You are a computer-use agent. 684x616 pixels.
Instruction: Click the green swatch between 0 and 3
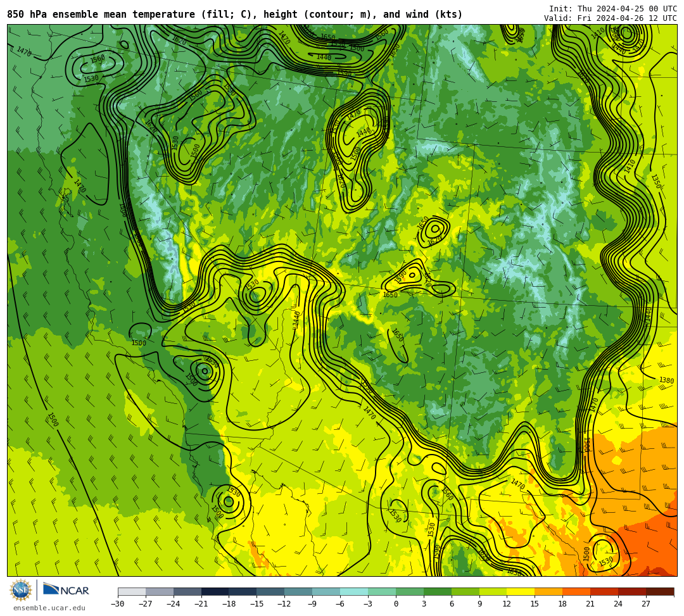410,591
